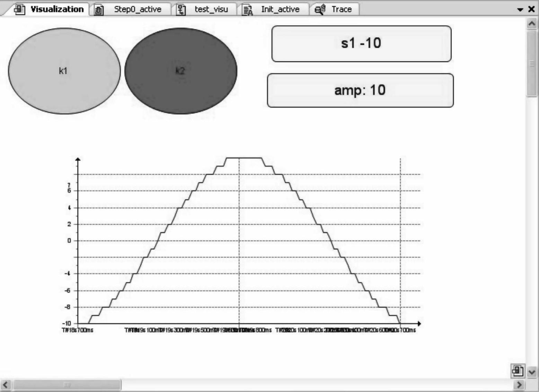Click the visualization icon above scroll-down arrow
539x392 pixels.
pyautogui.click(x=518, y=371)
